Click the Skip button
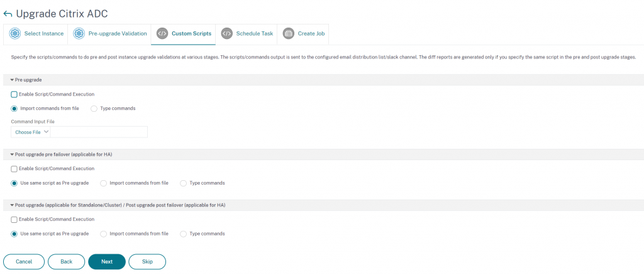 [147, 261]
